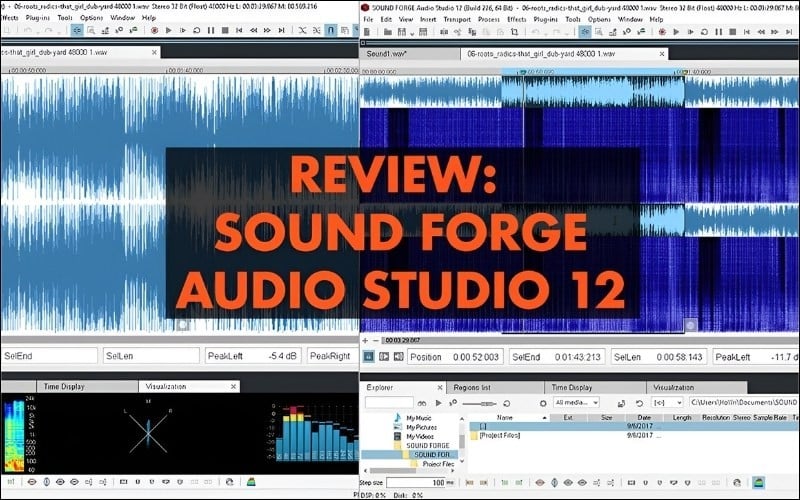Image resolution: width=800 pixels, height=500 pixels.
Task: Click Play in the right window toolbar
Action: tap(676, 32)
